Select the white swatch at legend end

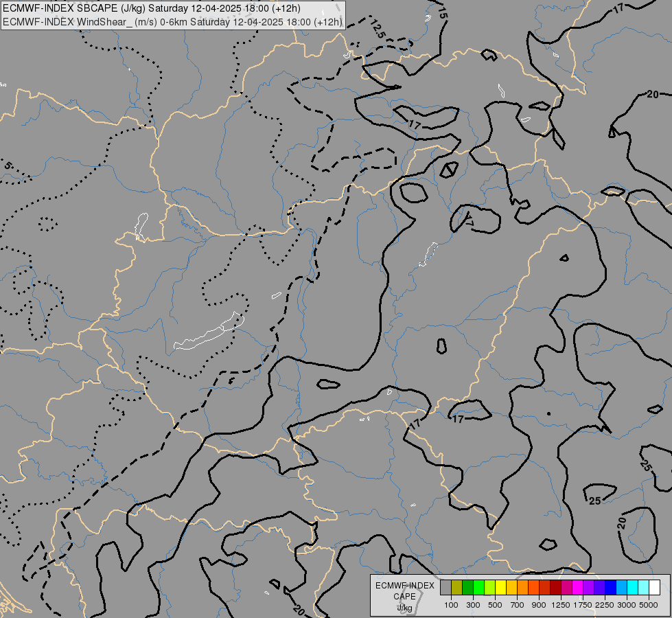click(x=654, y=587)
